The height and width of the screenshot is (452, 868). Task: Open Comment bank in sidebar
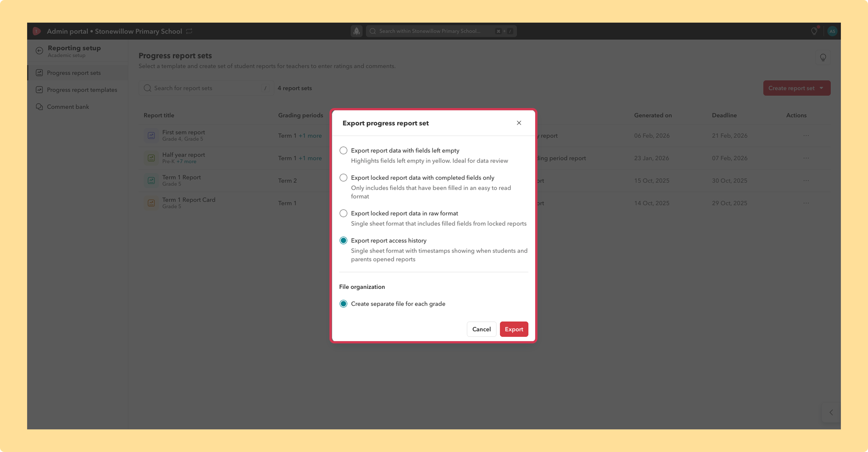click(78, 107)
